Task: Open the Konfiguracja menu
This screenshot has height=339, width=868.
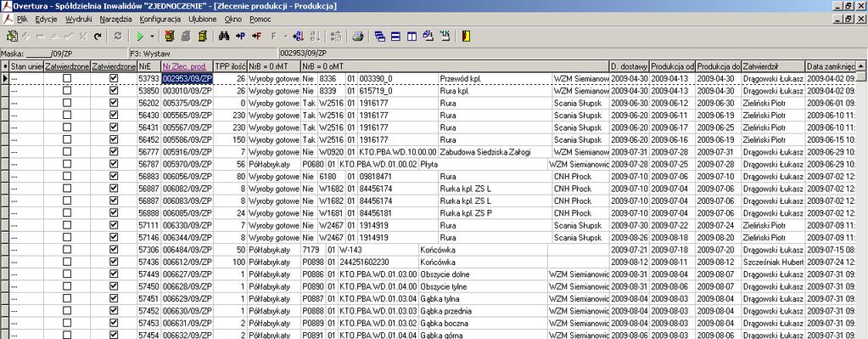Action: click(x=160, y=19)
